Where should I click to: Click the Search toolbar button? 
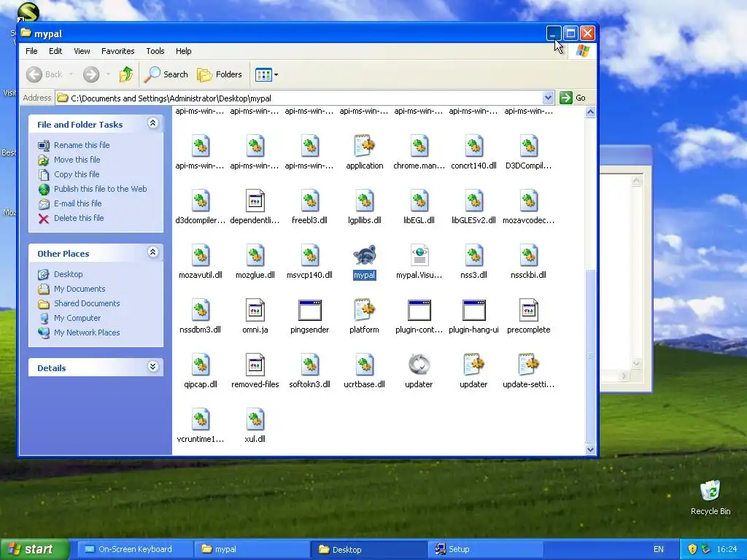point(166,74)
